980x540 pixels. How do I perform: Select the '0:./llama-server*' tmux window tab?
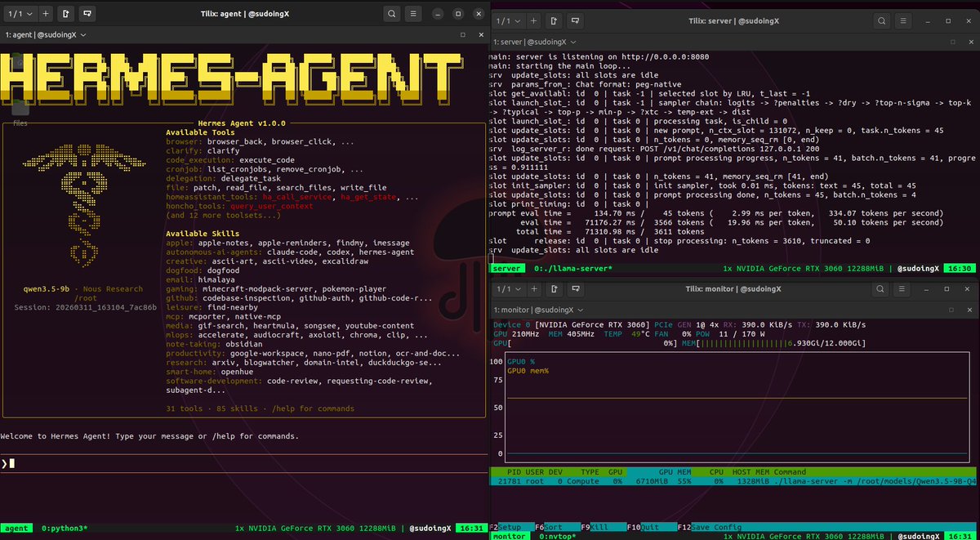point(573,268)
